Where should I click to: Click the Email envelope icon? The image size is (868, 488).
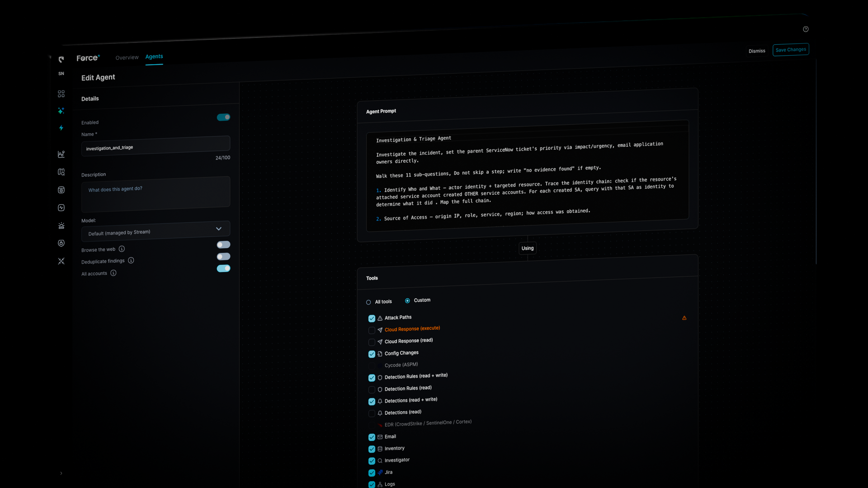(x=380, y=437)
